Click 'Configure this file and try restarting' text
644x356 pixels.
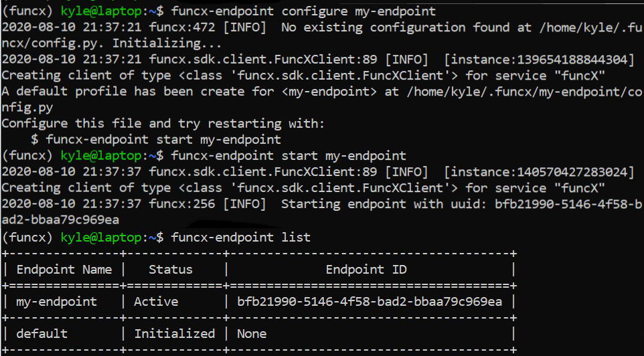point(141,124)
